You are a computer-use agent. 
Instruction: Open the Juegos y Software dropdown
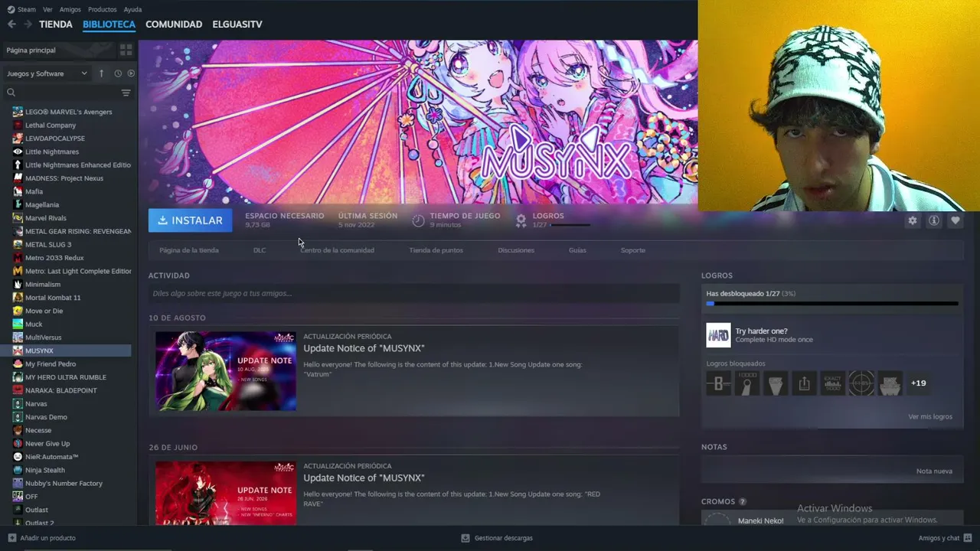click(x=47, y=73)
